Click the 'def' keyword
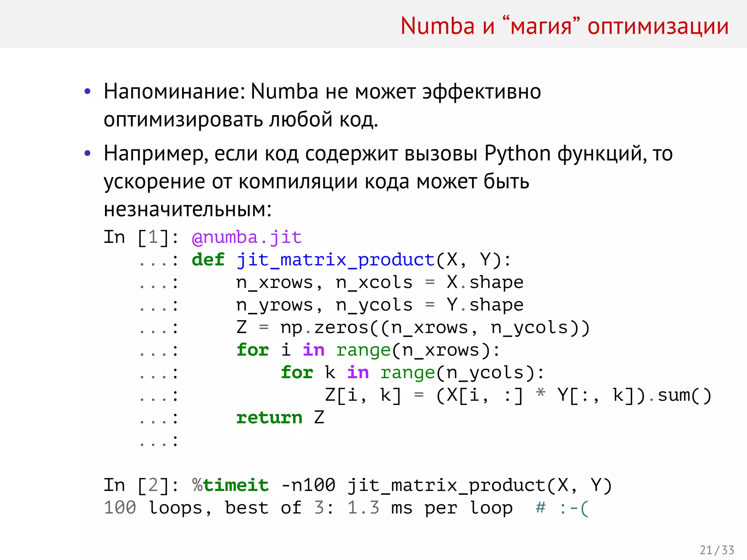 pyautogui.click(x=208, y=260)
